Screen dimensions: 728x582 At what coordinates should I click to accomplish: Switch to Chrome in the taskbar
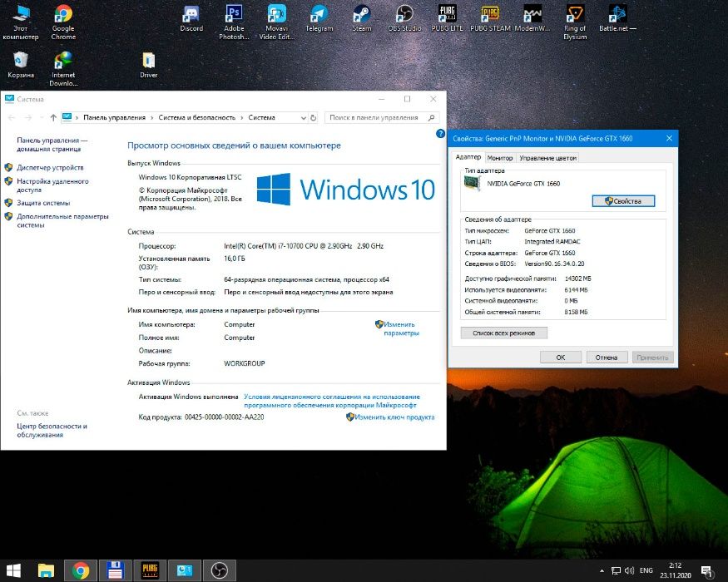pos(81,570)
